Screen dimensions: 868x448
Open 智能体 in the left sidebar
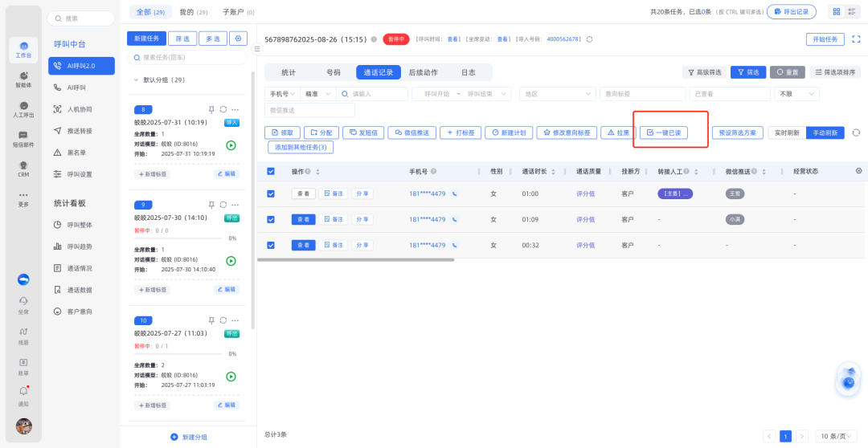(x=23, y=79)
